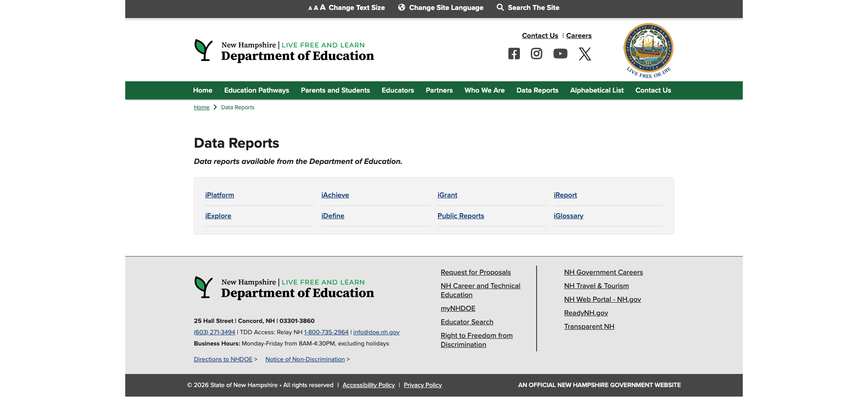Click the globe Change Site Language icon

coord(401,7)
